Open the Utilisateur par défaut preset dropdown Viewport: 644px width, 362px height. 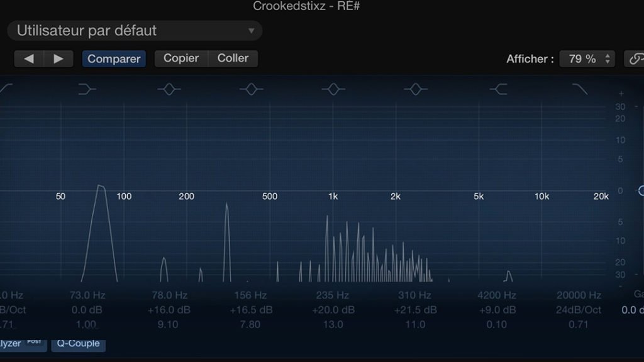[x=135, y=30]
